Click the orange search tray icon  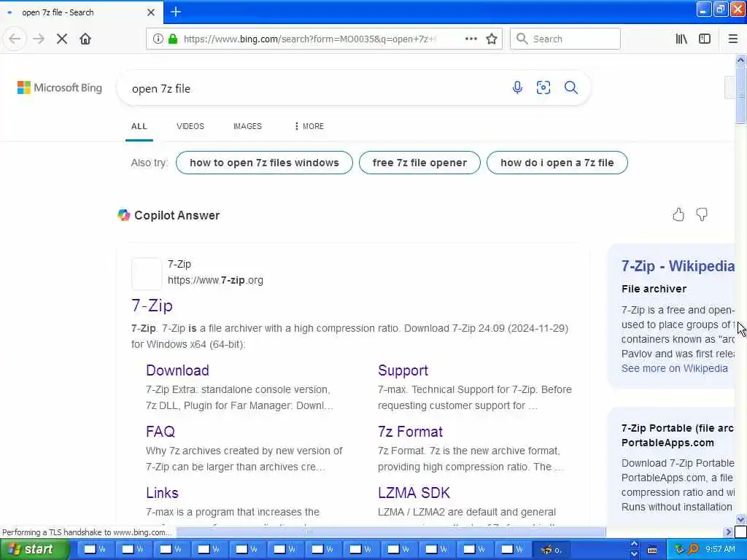[x=693, y=549]
